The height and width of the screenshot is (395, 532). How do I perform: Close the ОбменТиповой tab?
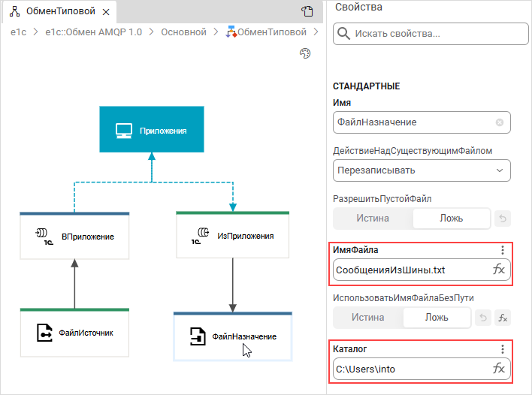click(106, 12)
